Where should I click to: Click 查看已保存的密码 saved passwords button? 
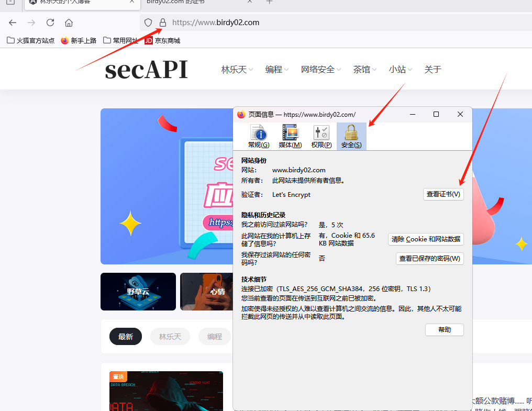point(429,258)
